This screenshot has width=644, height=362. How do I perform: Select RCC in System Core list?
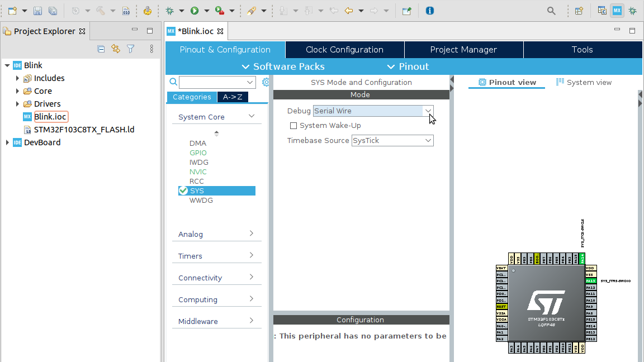(x=196, y=182)
